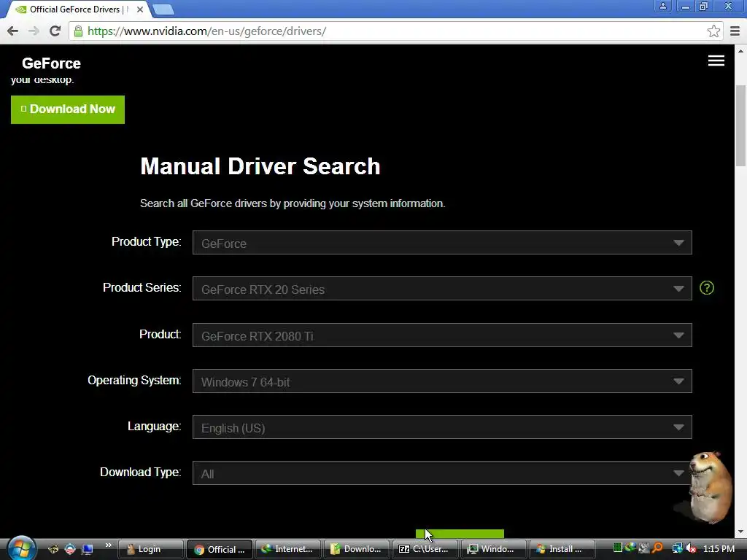
Task: Click the muted volume tray icon
Action: click(691, 548)
